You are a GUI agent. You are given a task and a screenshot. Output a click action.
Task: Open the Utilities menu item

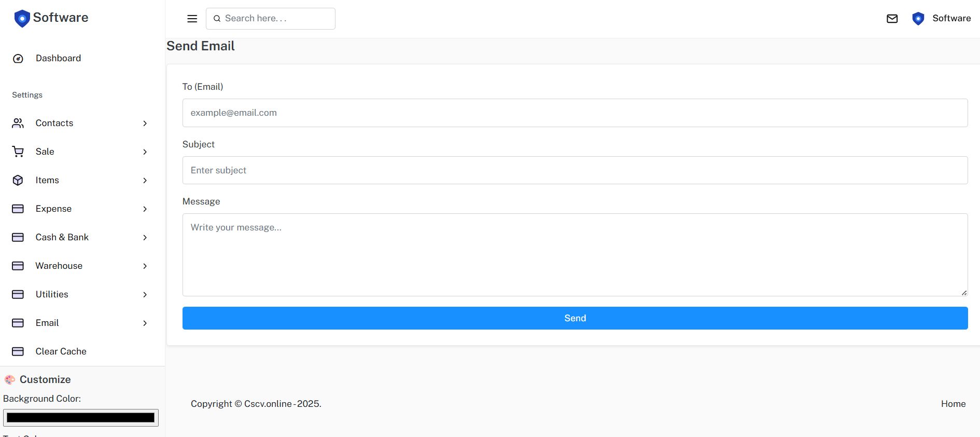point(52,294)
